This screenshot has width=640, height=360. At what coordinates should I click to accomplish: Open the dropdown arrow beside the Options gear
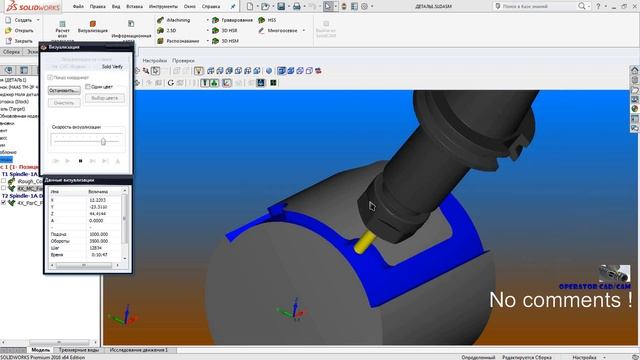371,7
